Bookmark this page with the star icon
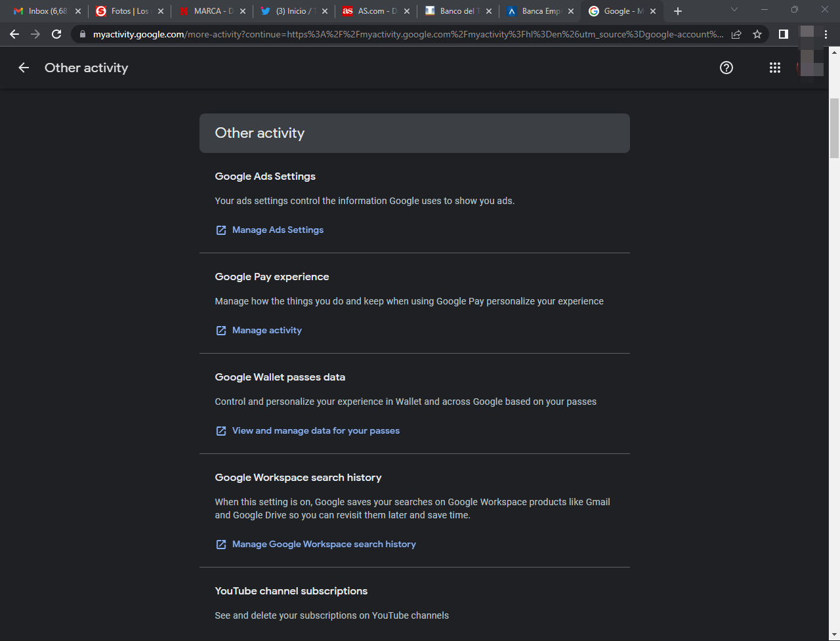The image size is (840, 641). [x=757, y=34]
